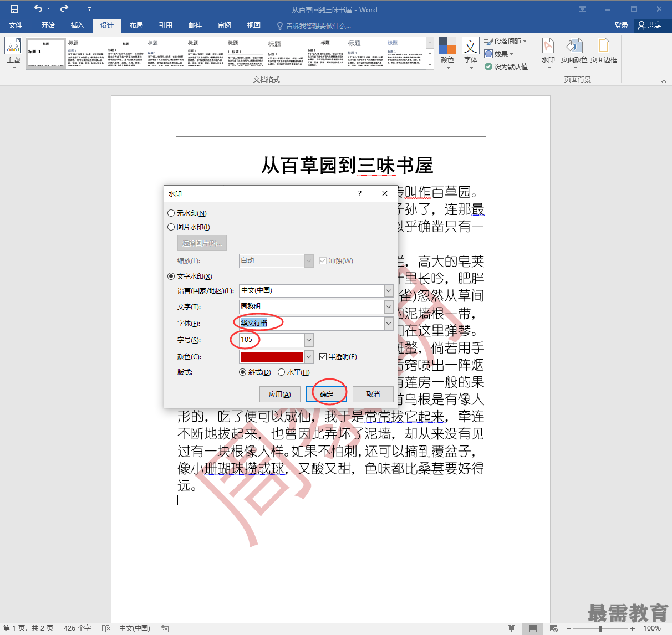
Task: Click zoom out minus button
Action: tap(568, 629)
